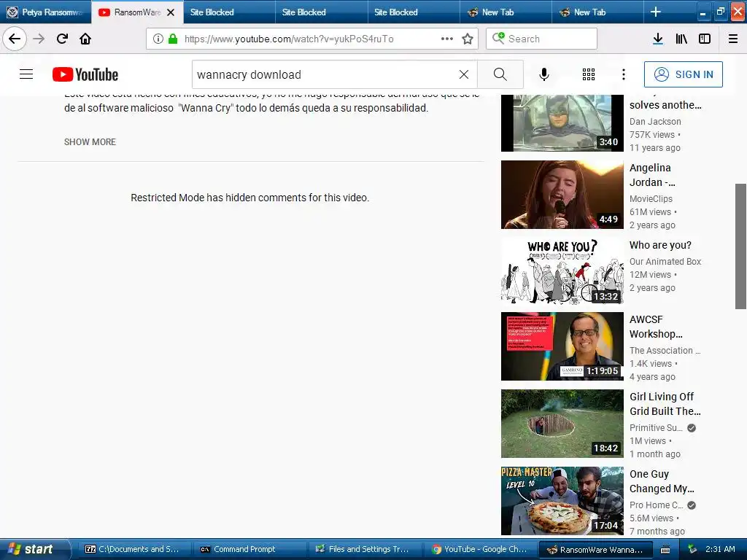Reload the current page
The height and width of the screenshot is (560, 747).
pos(62,39)
